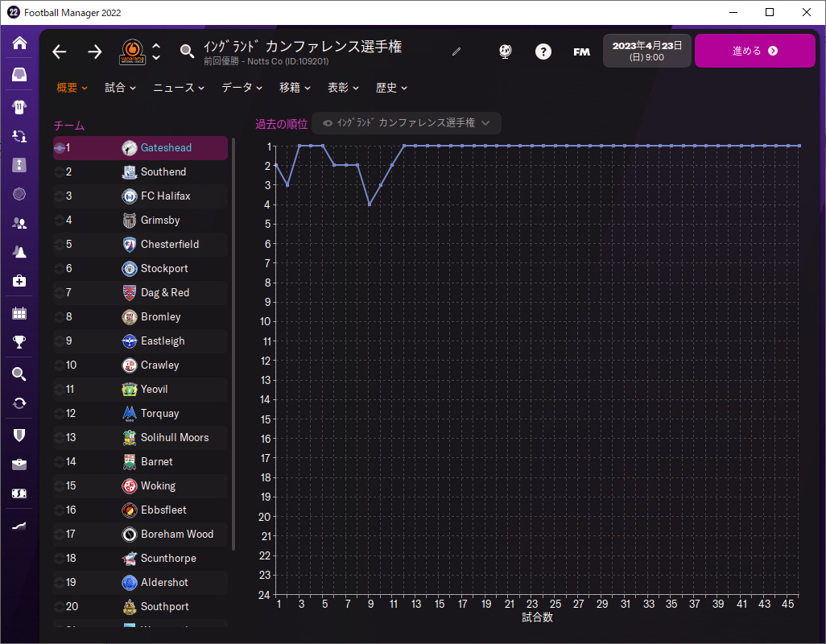Open the Torquay team link
826x644 pixels.
point(159,414)
